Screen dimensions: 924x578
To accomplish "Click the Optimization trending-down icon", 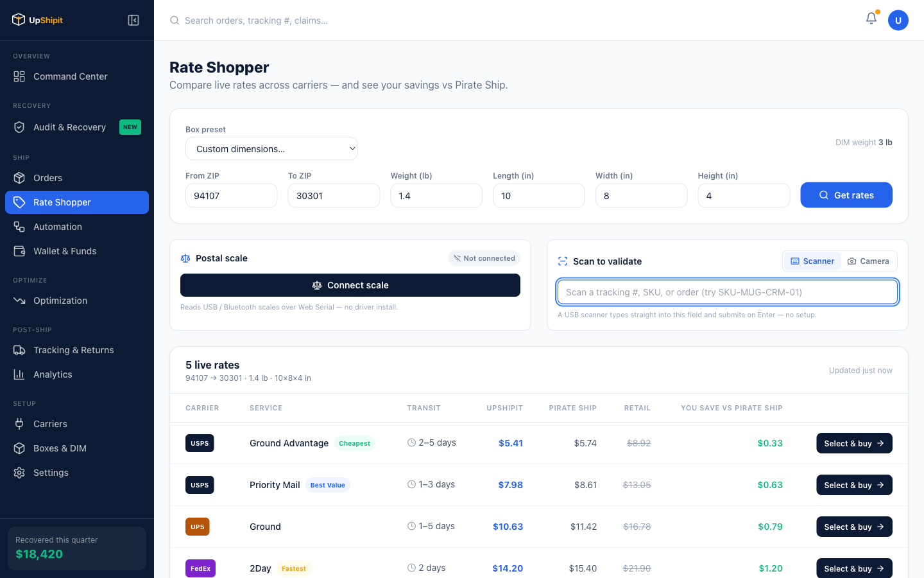I will pos(19,301).
